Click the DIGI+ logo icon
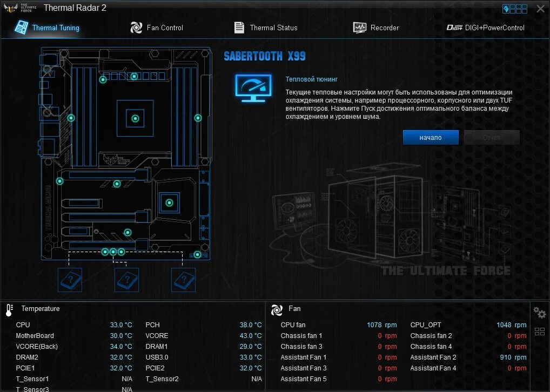 454,28
